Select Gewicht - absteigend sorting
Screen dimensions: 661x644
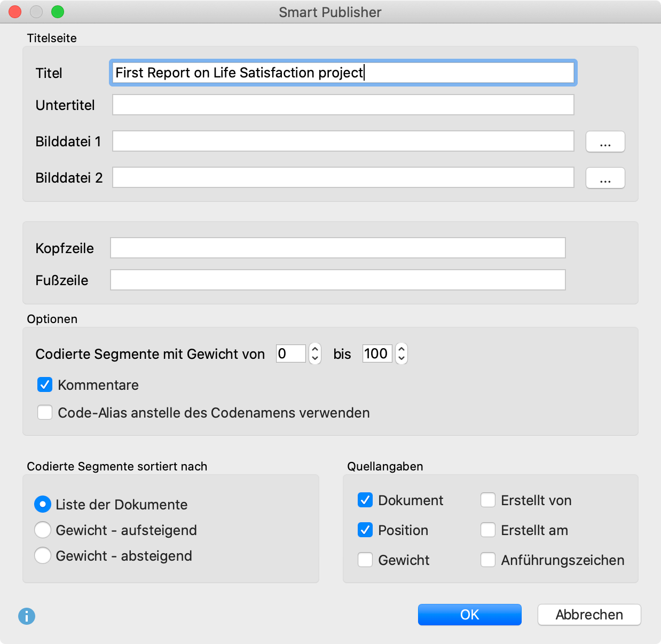tap(43, 555)
